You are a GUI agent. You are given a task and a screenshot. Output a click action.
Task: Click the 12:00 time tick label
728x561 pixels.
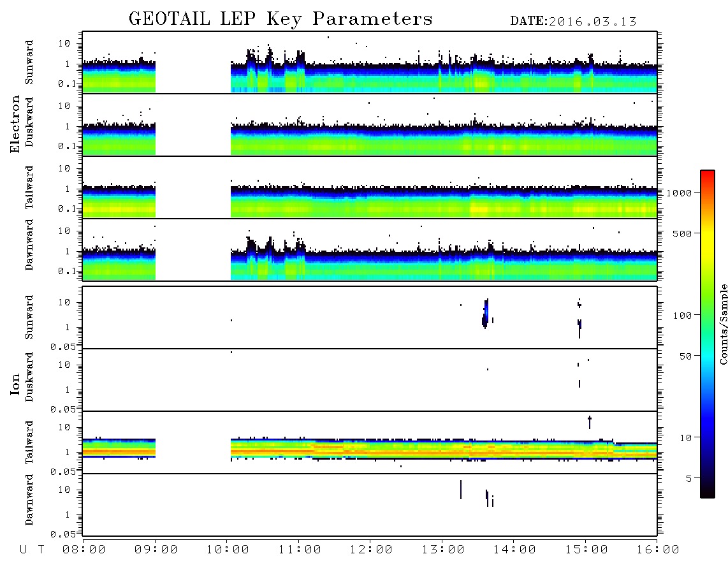(371, 550)
